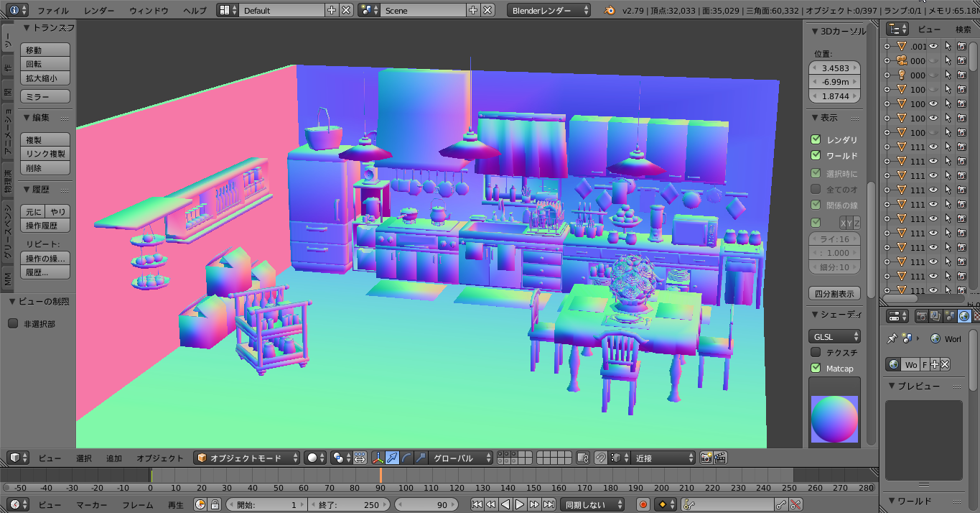Viewport: 980px width, 513px height.
Task: Open the GLSL shading dropdown
Action: [x=834, y=336]
